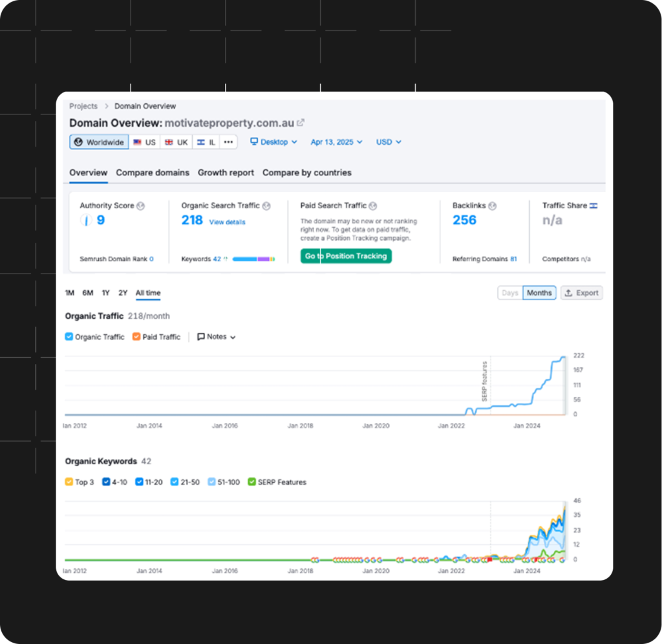Viewport: 662px width, 644px height.
Task: Disable the Top 3 keywords checkbox
Action: click(x=69, y=482)
